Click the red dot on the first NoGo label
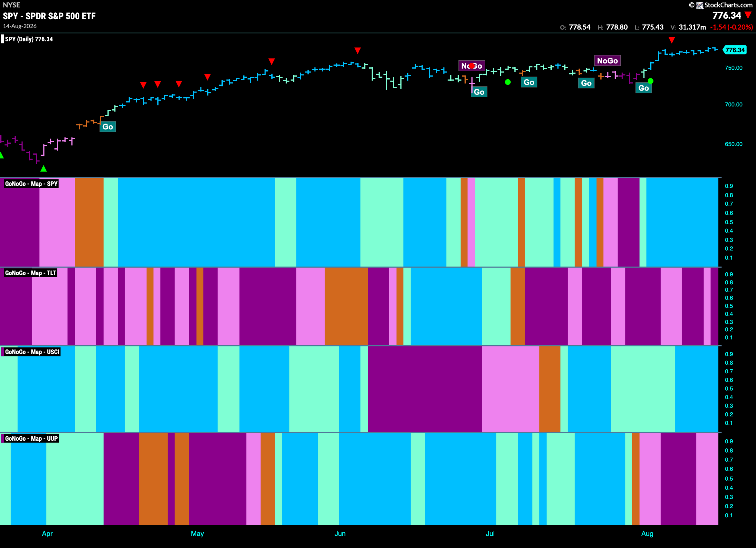756x548 pixels. [x=472, y=66]
